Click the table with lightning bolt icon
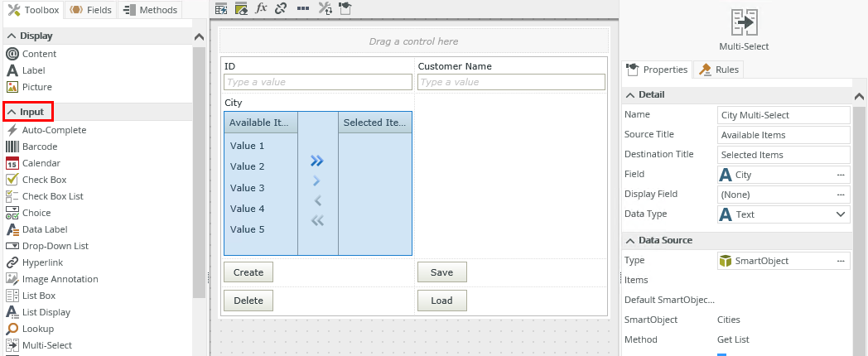 (x=221, y=8)
